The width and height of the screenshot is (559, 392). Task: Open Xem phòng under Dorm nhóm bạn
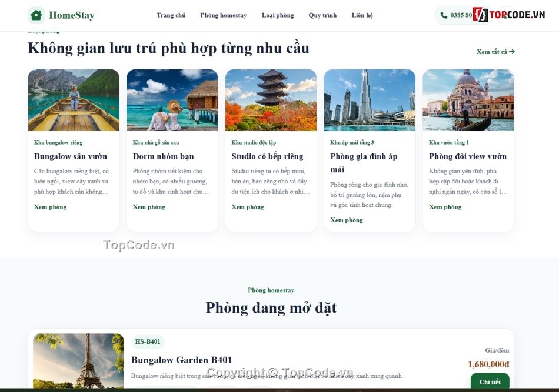pyautogui.click(x=149, y=207)
